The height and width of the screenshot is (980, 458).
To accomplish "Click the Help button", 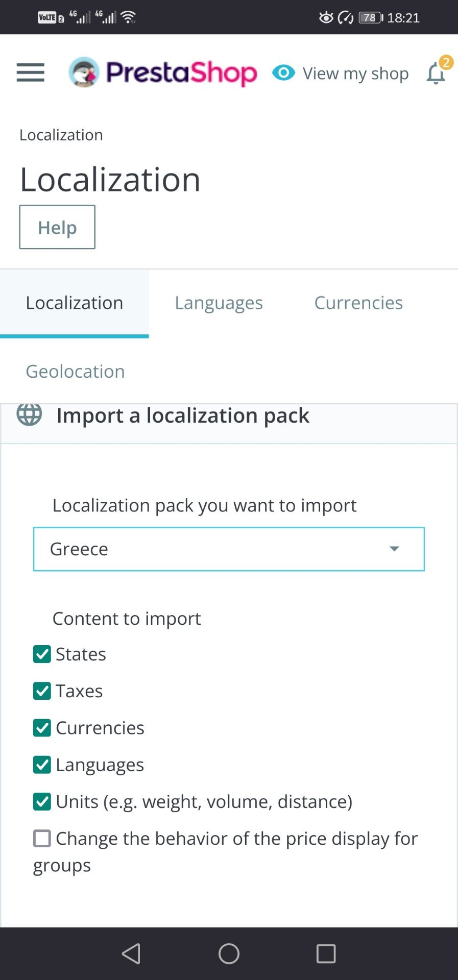I will [x=57, y=227].
